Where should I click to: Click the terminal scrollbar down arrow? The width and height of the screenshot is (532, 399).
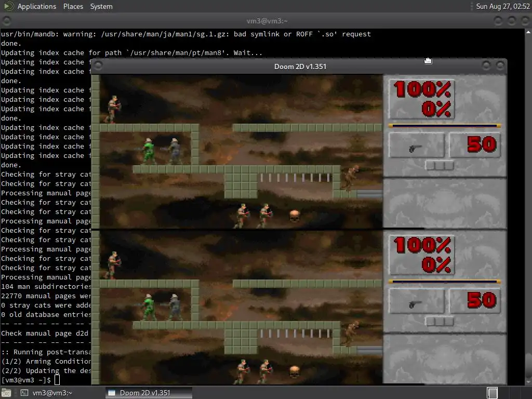528,382
